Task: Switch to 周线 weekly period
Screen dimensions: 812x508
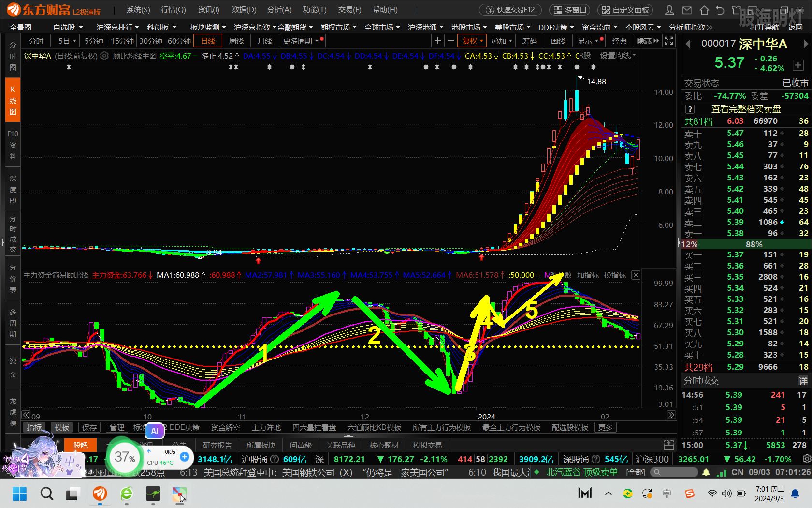Action: point(236,41)
